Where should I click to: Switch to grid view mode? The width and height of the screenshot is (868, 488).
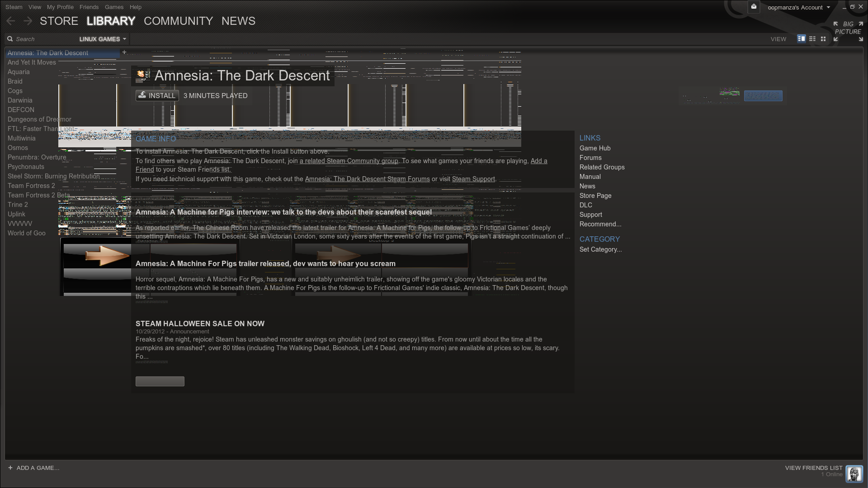click(823, 39)
